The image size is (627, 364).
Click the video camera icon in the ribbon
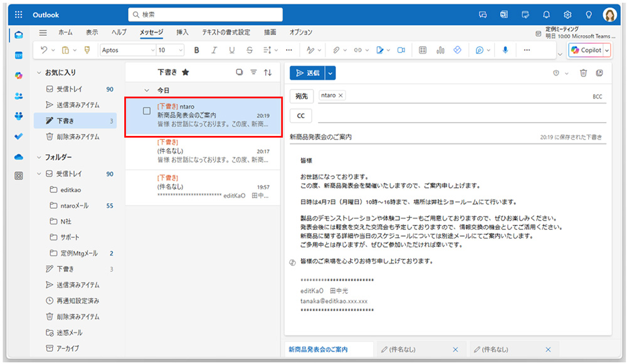401,50
